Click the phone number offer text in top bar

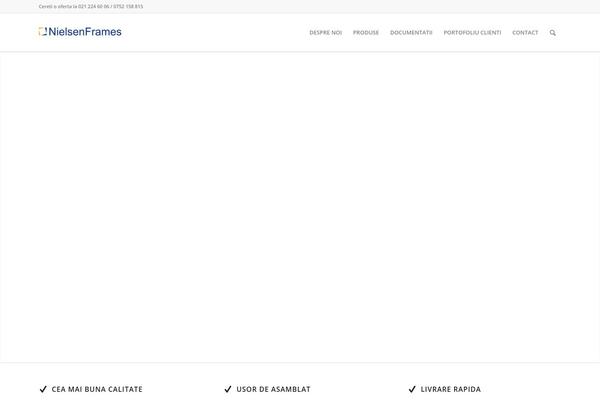91,7
